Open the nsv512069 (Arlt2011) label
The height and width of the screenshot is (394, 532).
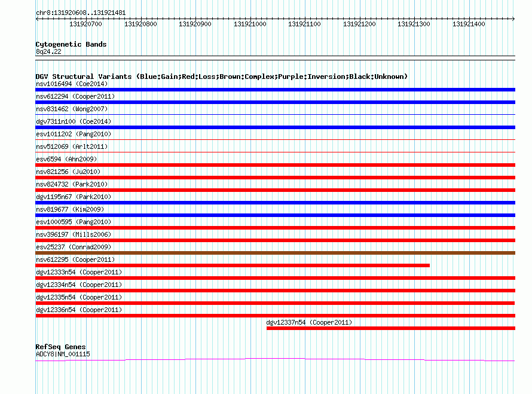click(72, 146)
